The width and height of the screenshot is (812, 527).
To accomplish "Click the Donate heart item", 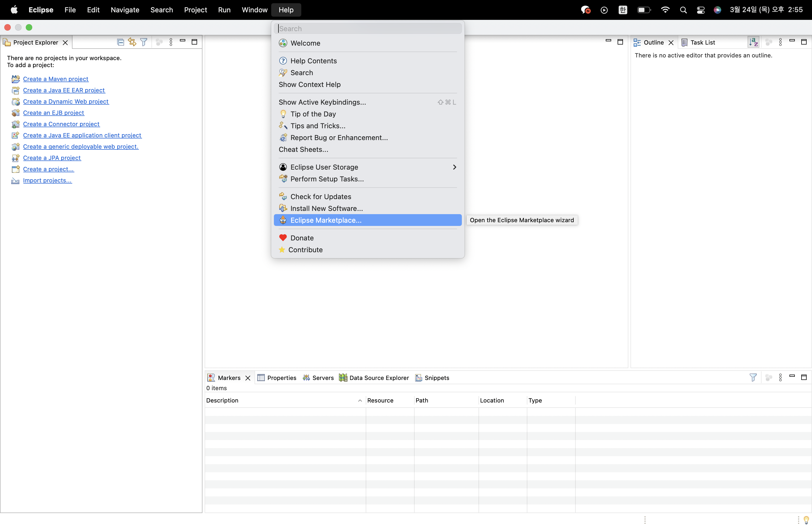I will [x=302, y=238].
